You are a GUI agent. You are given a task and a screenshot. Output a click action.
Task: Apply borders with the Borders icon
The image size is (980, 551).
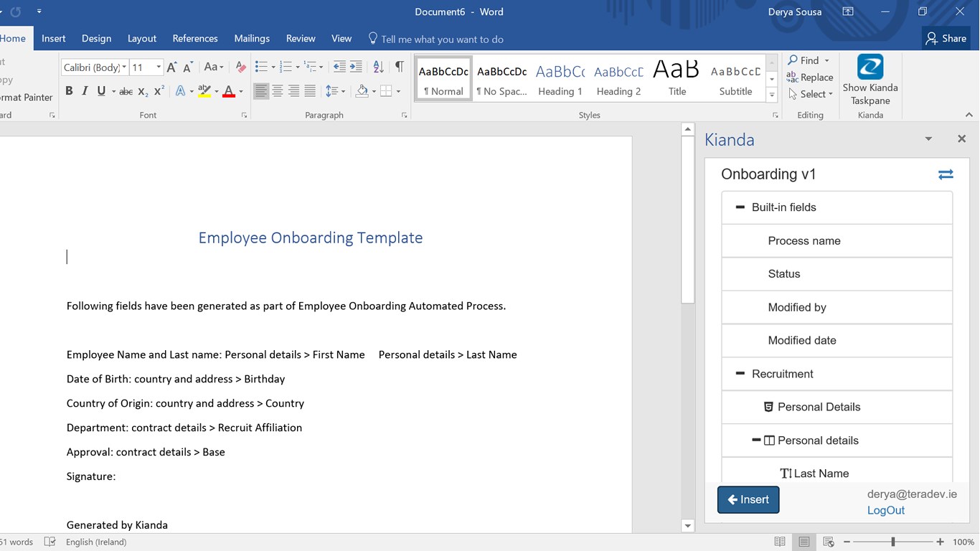point(386,91)
